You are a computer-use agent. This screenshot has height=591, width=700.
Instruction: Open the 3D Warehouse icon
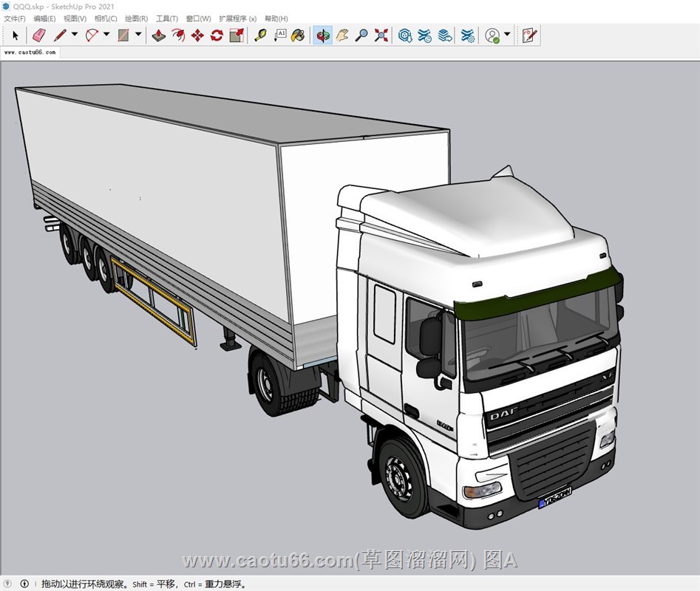pos(405,35)
